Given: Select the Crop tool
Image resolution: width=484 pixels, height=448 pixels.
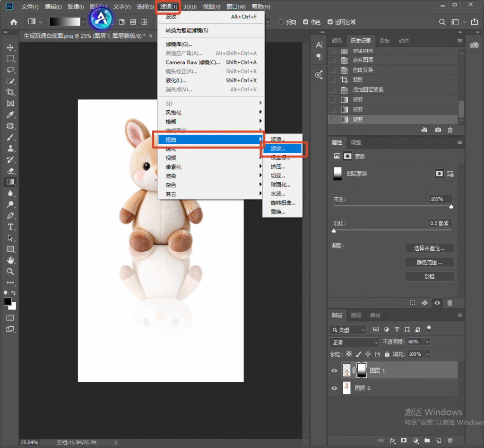Looking at the screenshot, I should pos(10,92).
